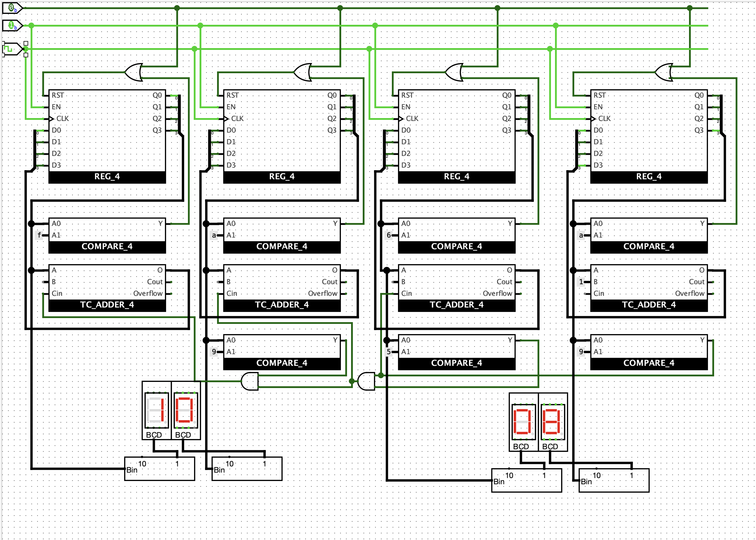Select the seven-segment display showing 1
This screenshot has height=540, width=756.
pyautogui.click(x=157, y=410)
